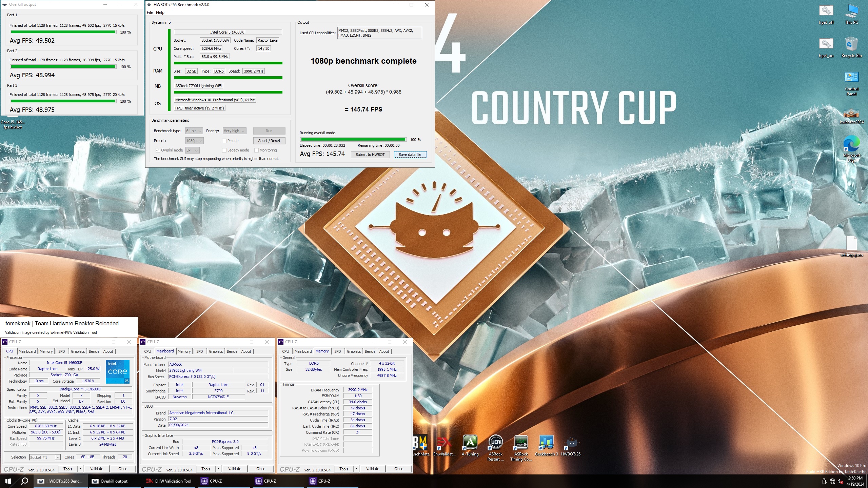Viewport: 868px width, 488px height.
Task: Launch the Geekbench 3 shortcut
Action: coord(546,445)
